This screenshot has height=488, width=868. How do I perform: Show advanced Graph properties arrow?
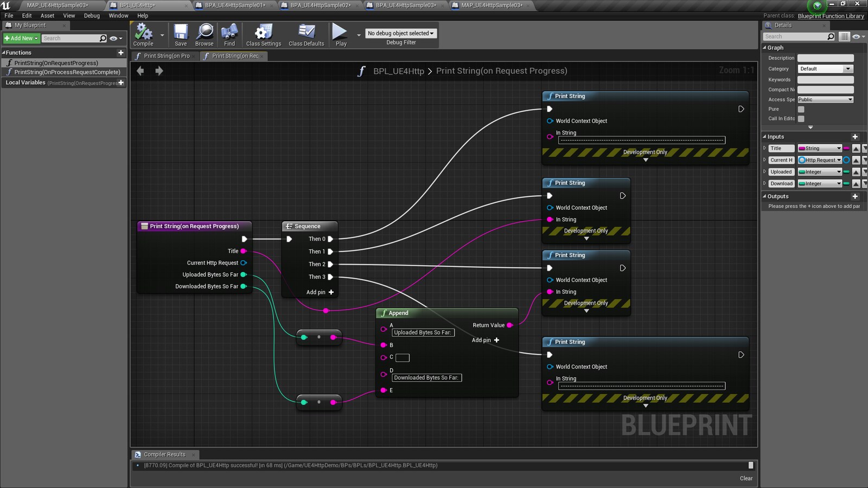(x=810, y=127)
